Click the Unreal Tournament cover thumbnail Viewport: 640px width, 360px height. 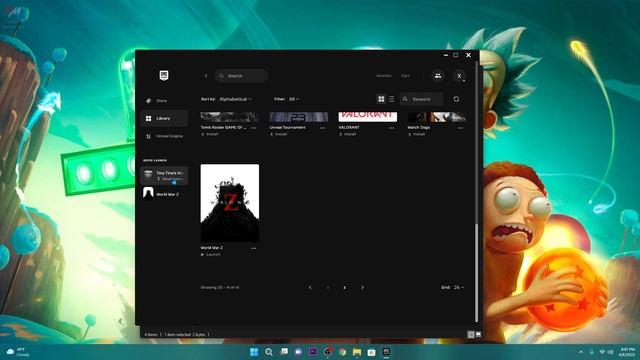pos(299,117)
